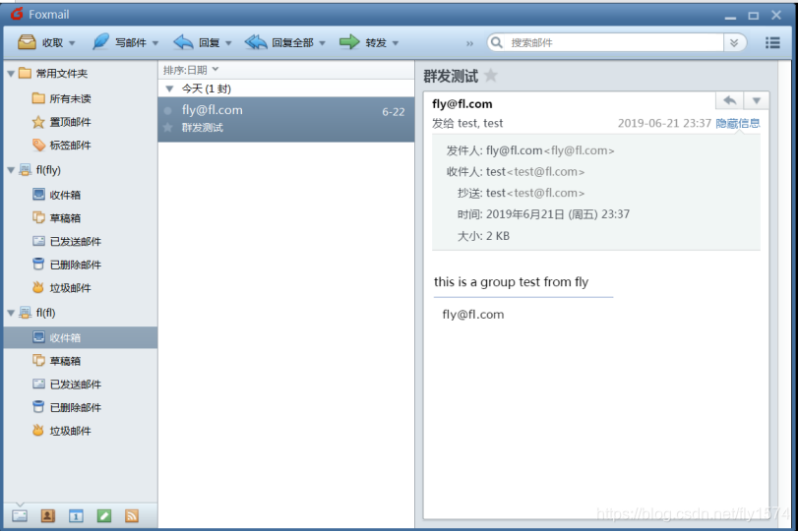Switch to the mail view bottom icon
This screenshot has width=799, height=532.
(20, 516)
